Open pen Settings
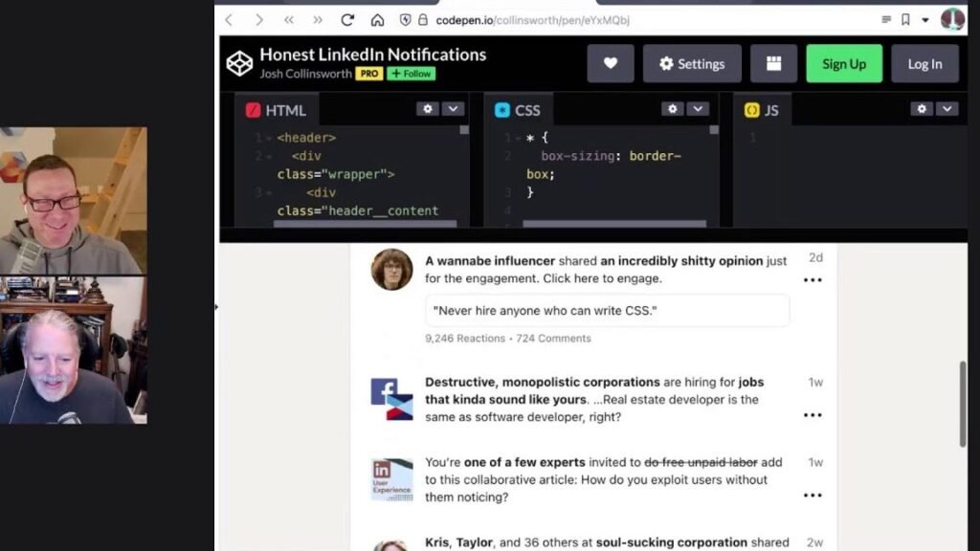980x551 pixels. tap(693, 63)
